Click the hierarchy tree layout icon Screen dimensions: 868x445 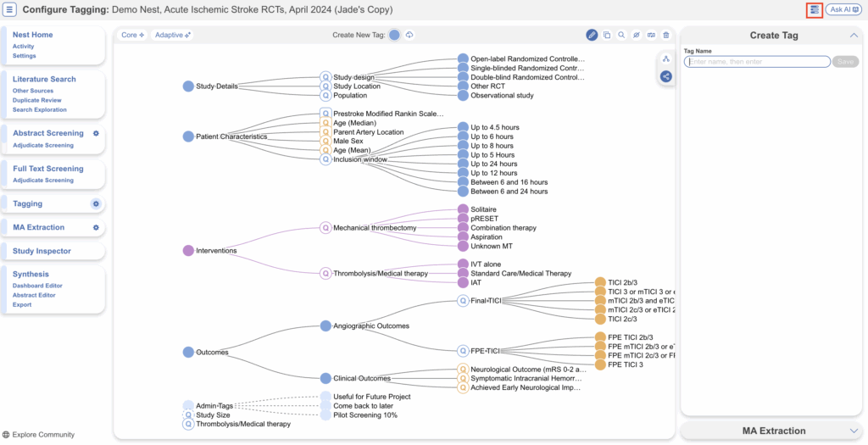coord(665,58)
